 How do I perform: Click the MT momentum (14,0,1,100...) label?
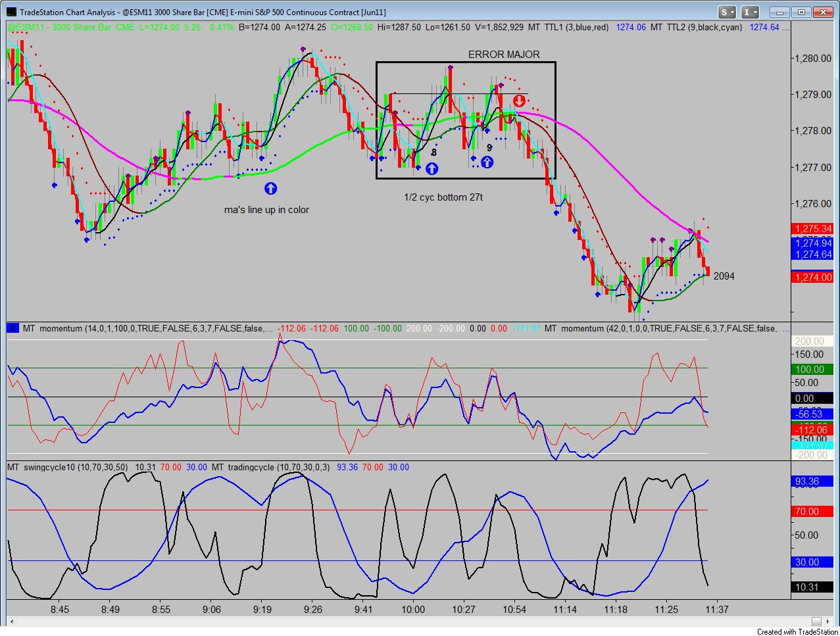[x=148, y=328]
